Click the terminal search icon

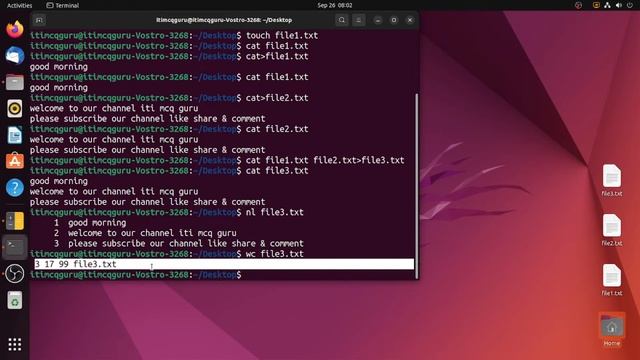click(342, 20)
